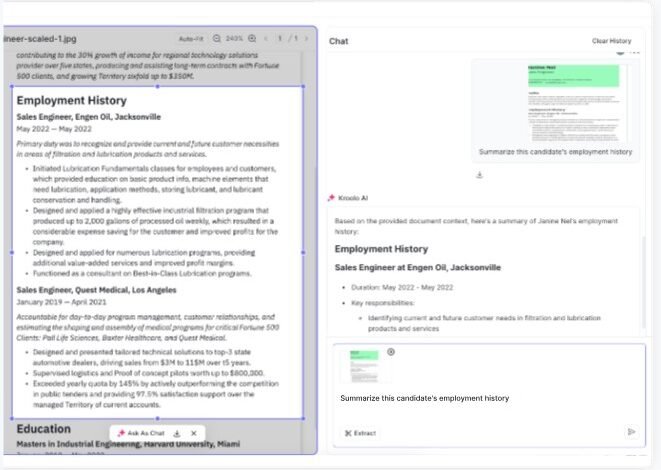Image resolution: width=661 pixels, height=470 pixels.
Task: Go to next page arrow
Action: (x=306, y=38)
